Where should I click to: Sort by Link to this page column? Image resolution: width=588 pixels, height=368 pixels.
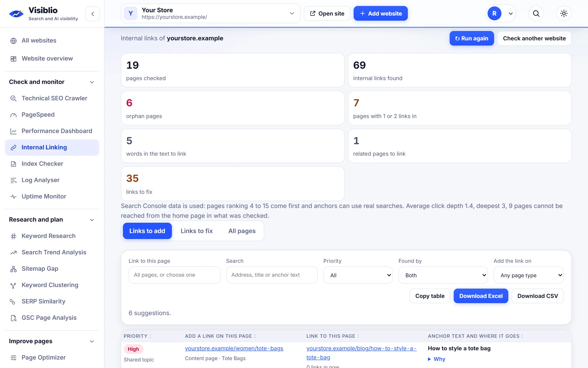click(333, 336)
